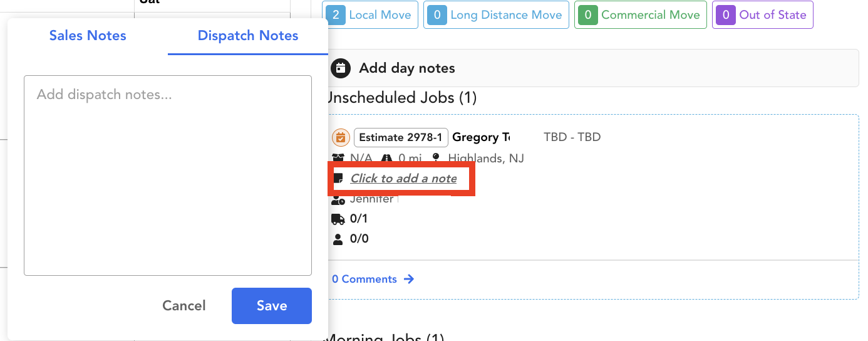Click the crew person icon showing 0/0
Image resolution: width=868 pixels, height=341 pixels.
tap(338, 239)
